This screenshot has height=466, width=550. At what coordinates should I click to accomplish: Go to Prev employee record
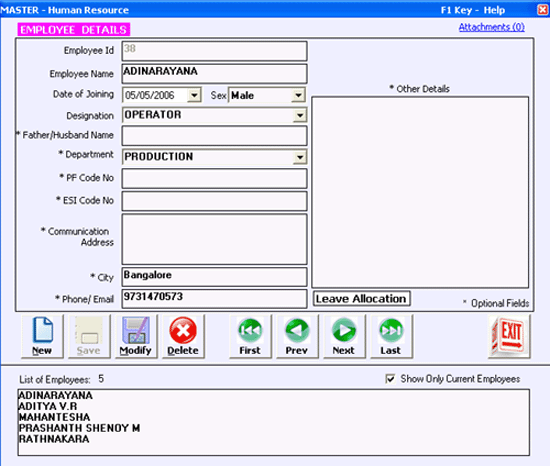click(x=297, y=336)
